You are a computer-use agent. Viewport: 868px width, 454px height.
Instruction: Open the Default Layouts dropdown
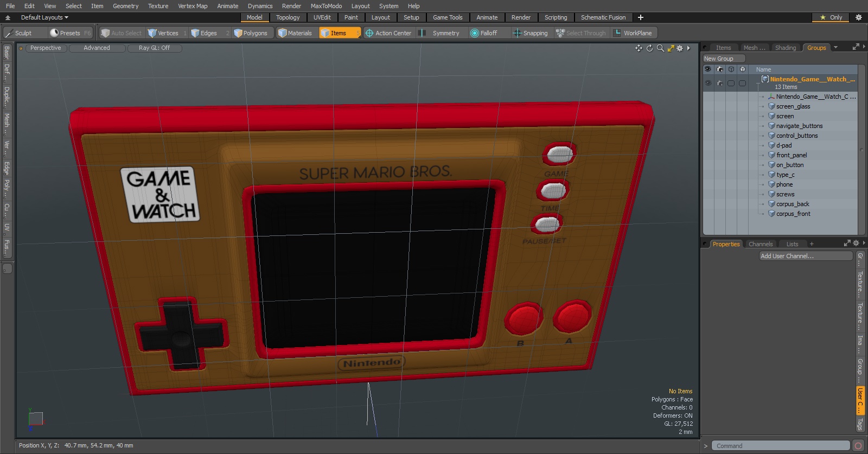point(44,17)
